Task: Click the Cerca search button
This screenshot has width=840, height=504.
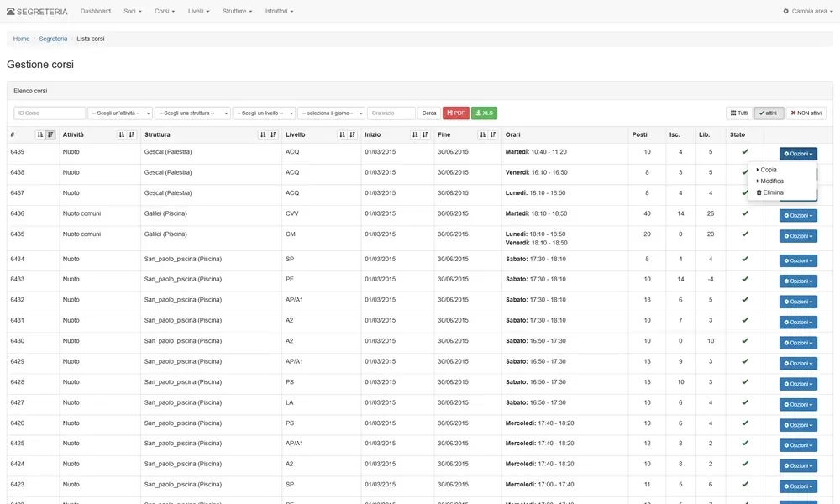Action: pyautogui.click(x=429, y=113)
